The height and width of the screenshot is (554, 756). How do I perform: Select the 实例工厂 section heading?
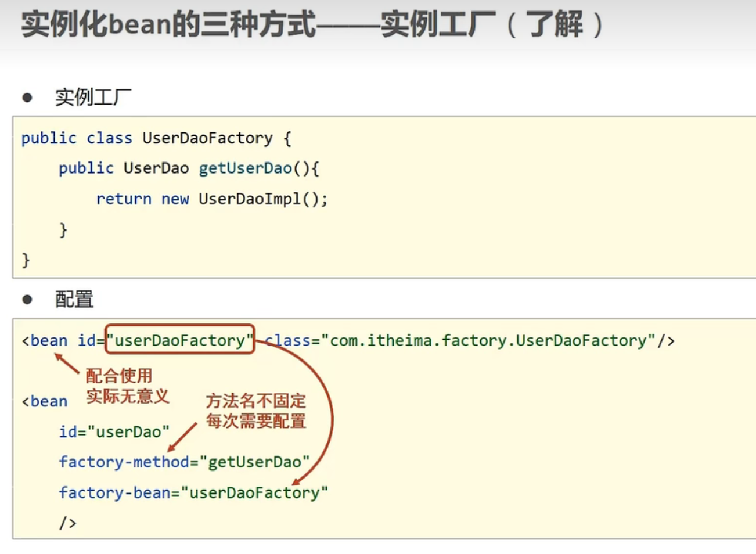coord(93,96)
